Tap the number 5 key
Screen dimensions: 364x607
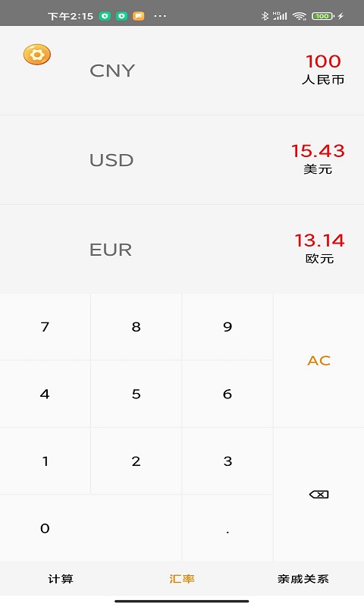[136, 394]
